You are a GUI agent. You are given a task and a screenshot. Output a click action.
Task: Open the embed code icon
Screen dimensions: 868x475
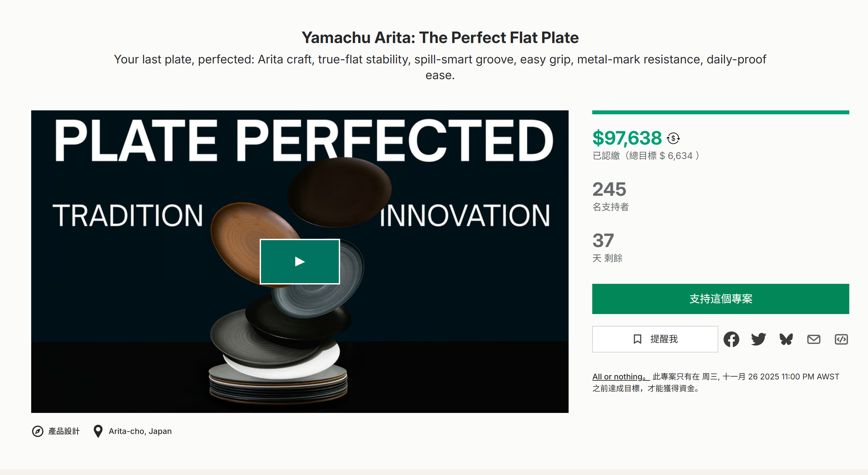841,339
